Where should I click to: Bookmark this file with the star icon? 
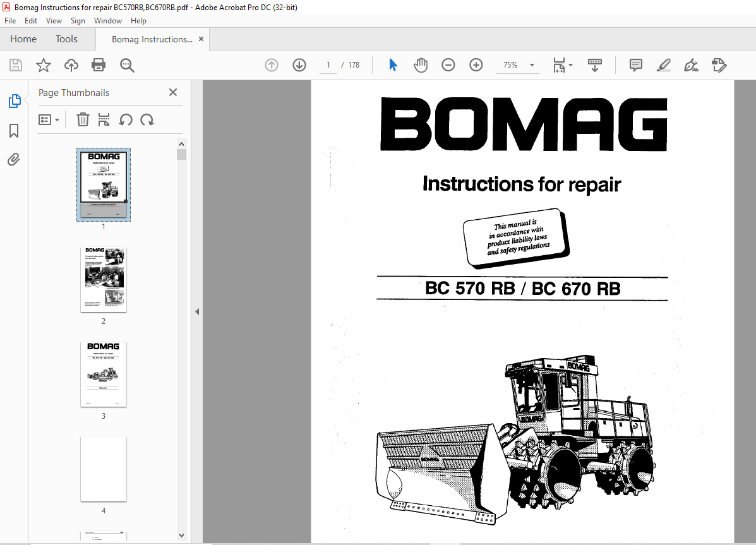coord(44,65)
